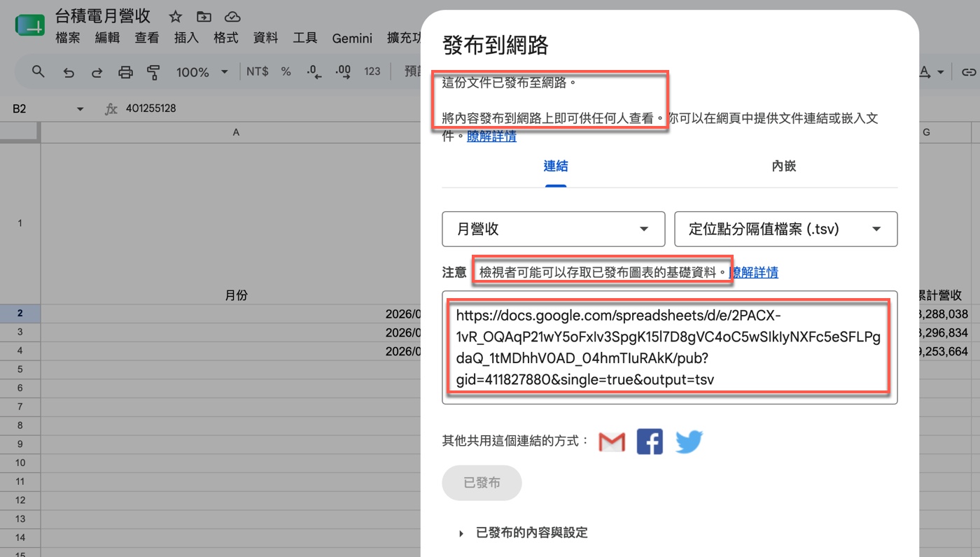Screen dimensions: 980x557
Task: Open 瞭解詳情 link under publish description
Action: pyautogui.click(x=492, y=136)
